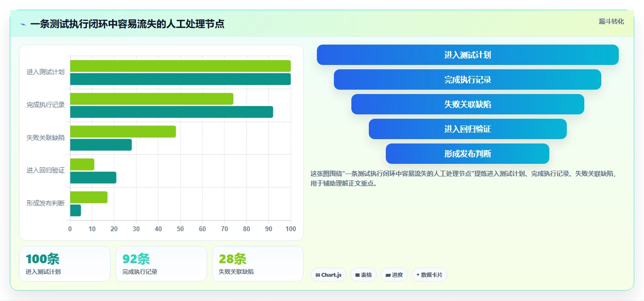Click the description paragraph starting 这张图围绕
Viewport: 644px width, 301px height.
[463, 178]
